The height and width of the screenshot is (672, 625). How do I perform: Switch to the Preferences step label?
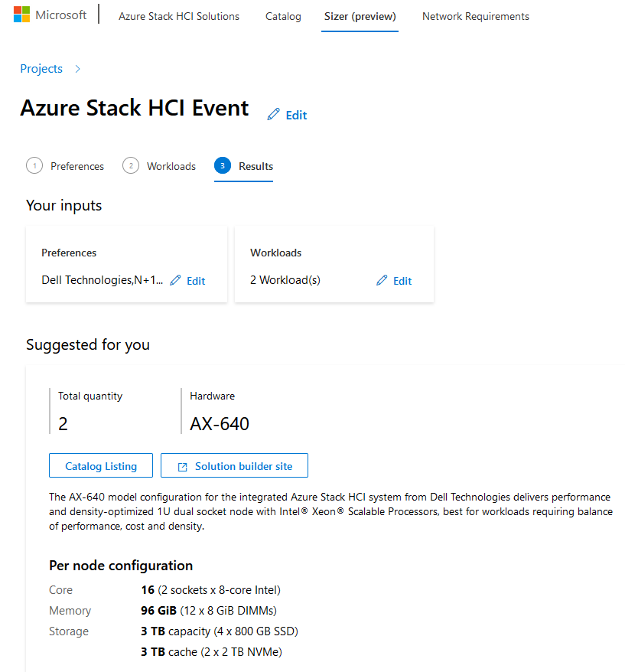(77, 166)
